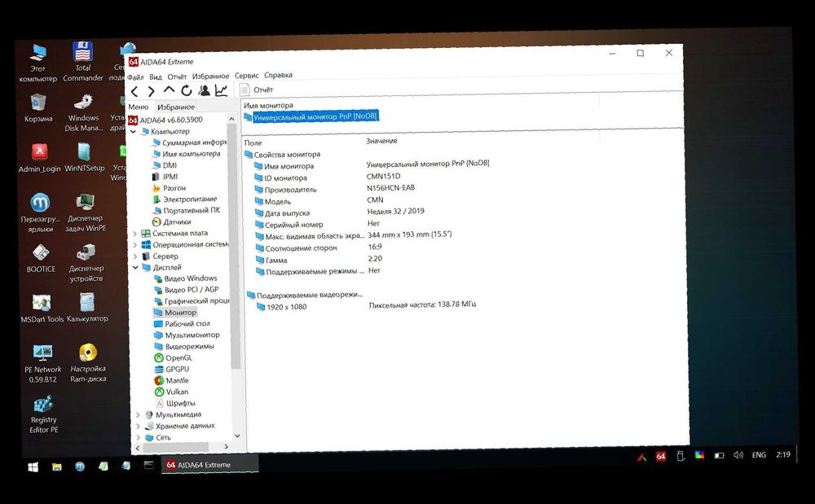Select Графический процессор tree item
Screen dimensions: 815x504
point(192,301)
